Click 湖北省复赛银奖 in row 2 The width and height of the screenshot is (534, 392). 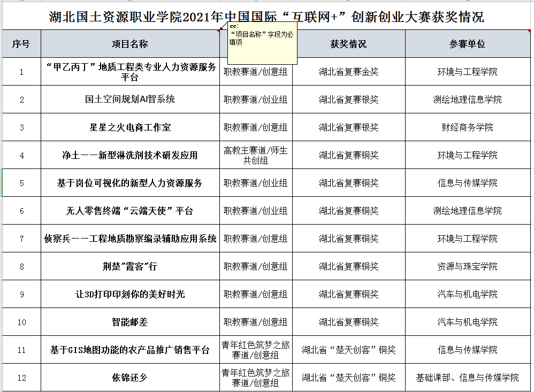(x=349, y=99)
